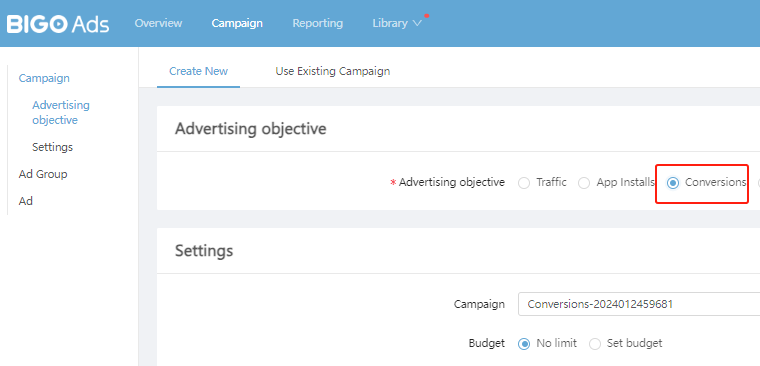Open Campaign in the left sidebar

pyautogui.click(x=44, y=78)
